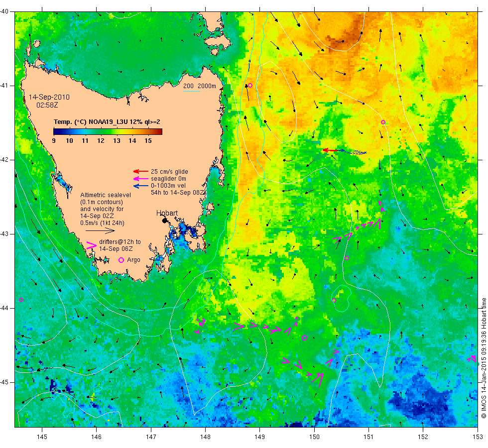Click the '0-1003m vel' legend text
Image resolution: width=488 pixels, height=448 pixels.
click(x=168, y=185)
